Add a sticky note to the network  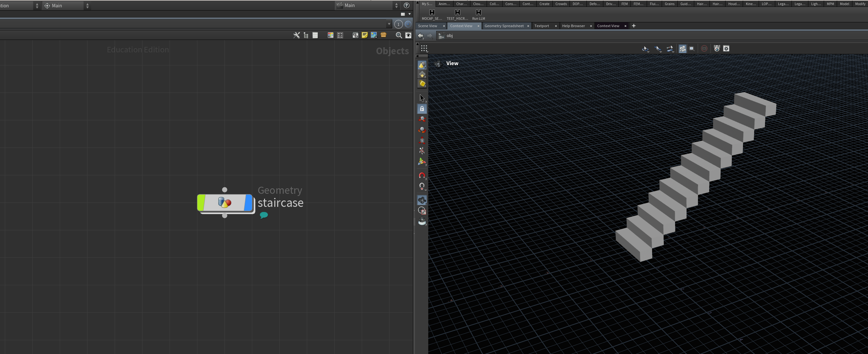pos(364,35)
